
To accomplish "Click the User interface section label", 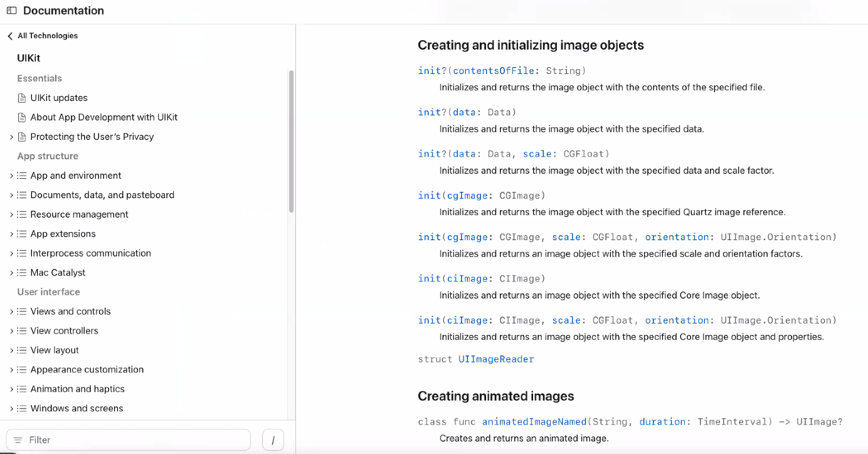I will pos(48,292).
